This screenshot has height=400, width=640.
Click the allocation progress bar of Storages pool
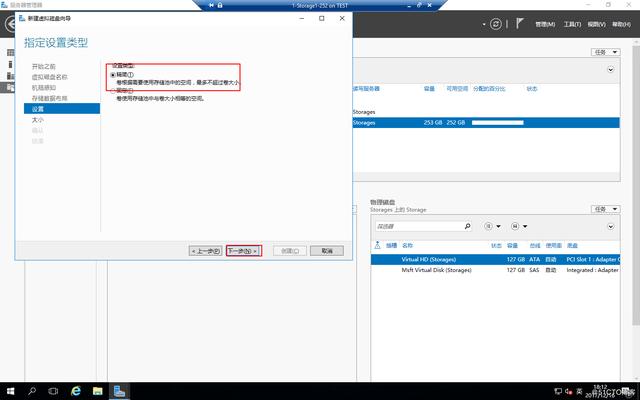coord(498,122)
